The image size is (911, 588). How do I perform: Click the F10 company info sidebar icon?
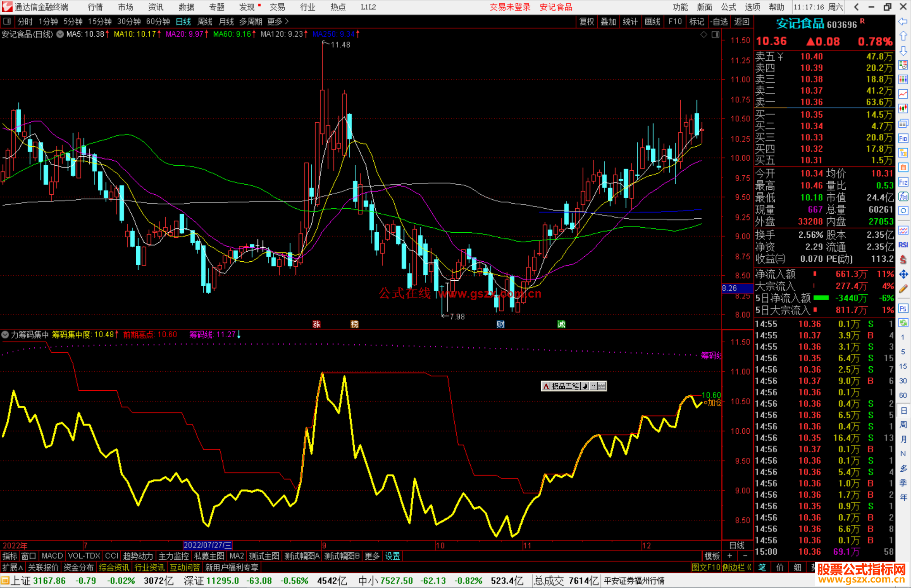903,138
